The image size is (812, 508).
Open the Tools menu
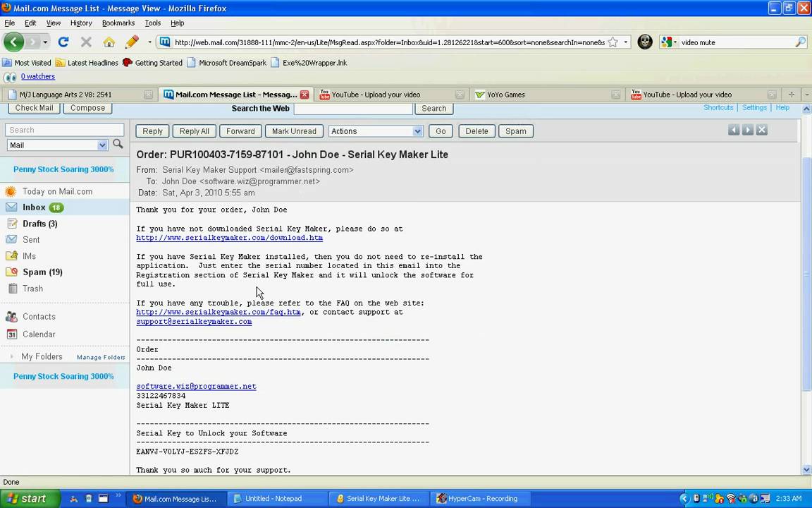[152, 23]
